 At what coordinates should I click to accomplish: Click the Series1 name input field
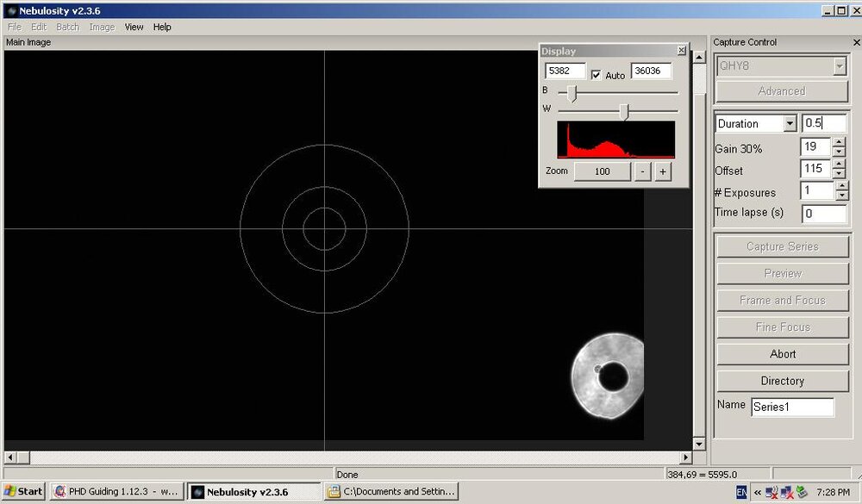point(791,407)
